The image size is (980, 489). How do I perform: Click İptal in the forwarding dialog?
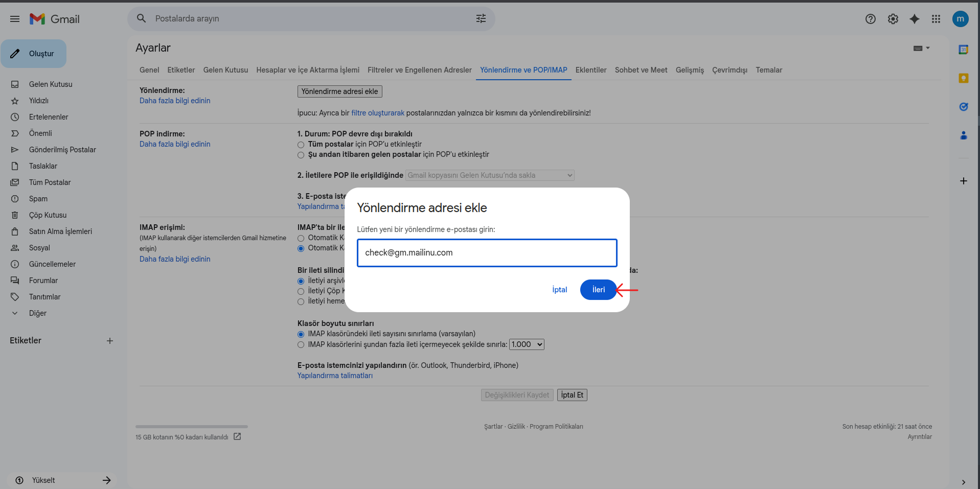559,290
